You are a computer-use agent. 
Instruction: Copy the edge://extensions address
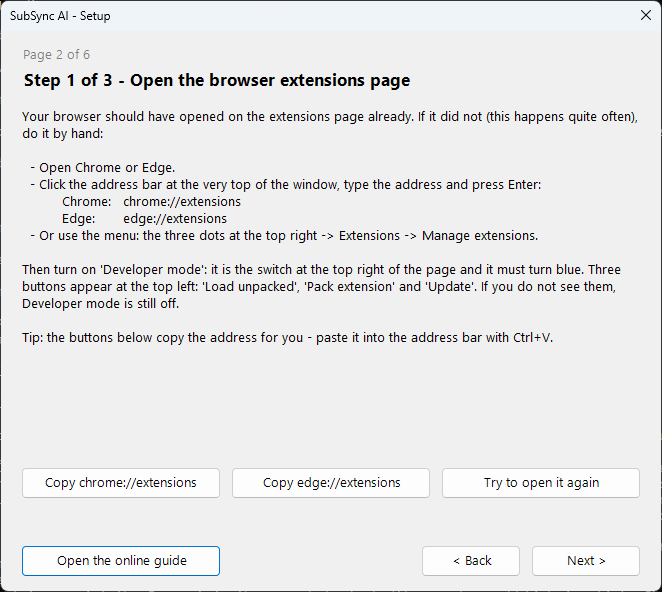331,483
